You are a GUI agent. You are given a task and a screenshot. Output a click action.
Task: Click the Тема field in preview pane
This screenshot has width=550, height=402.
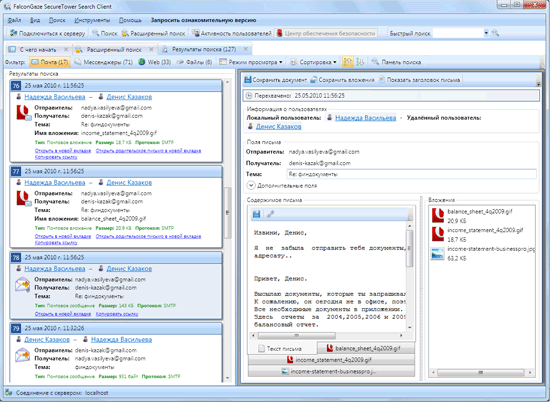click(x=411, y=174)
